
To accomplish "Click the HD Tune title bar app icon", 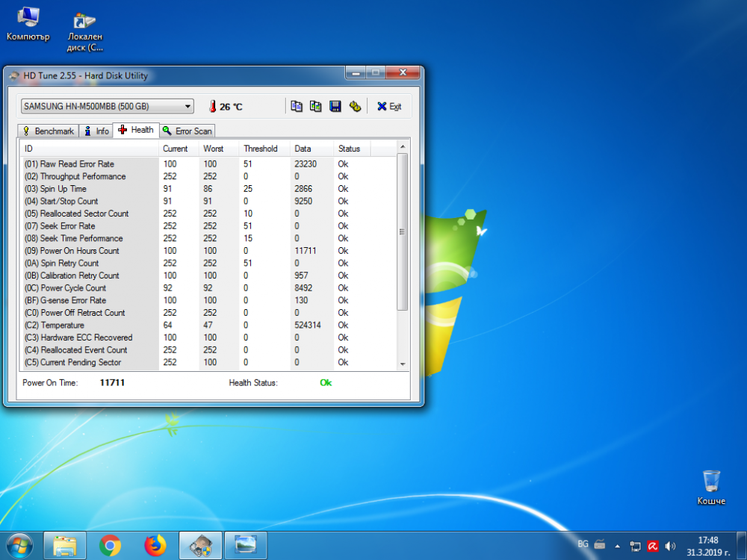I will pos(15,75).
